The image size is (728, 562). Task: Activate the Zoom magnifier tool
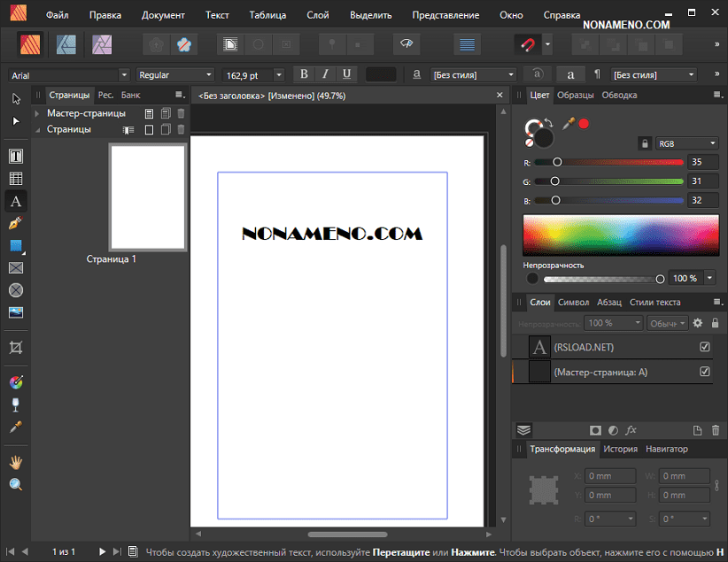click(x=16, y=484)
